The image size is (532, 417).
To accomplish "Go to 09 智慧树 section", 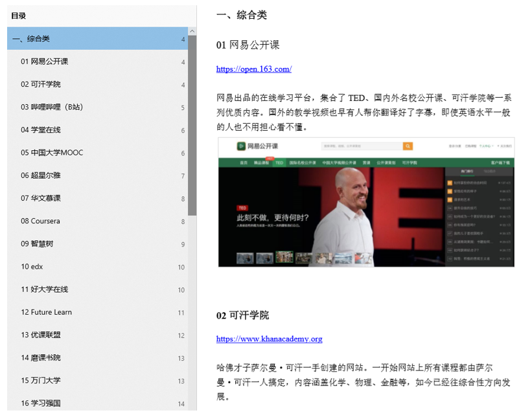I will [97, 243].
